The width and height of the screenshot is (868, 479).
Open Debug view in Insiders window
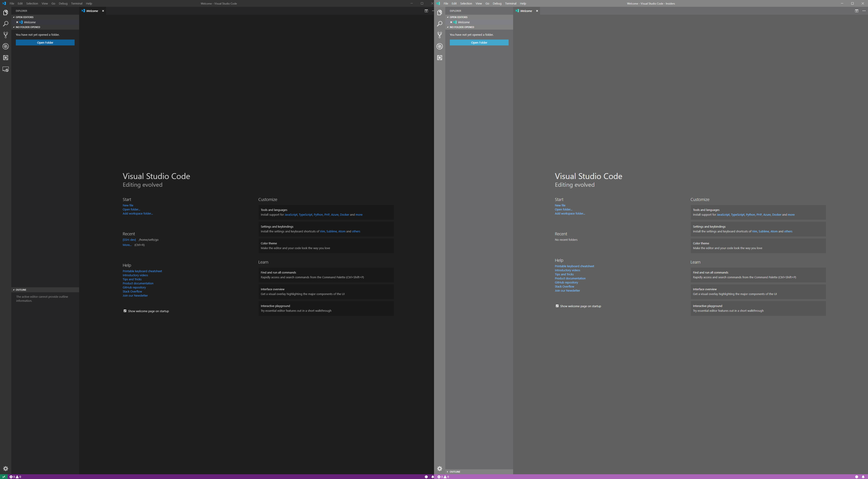[x=439, y=47]
